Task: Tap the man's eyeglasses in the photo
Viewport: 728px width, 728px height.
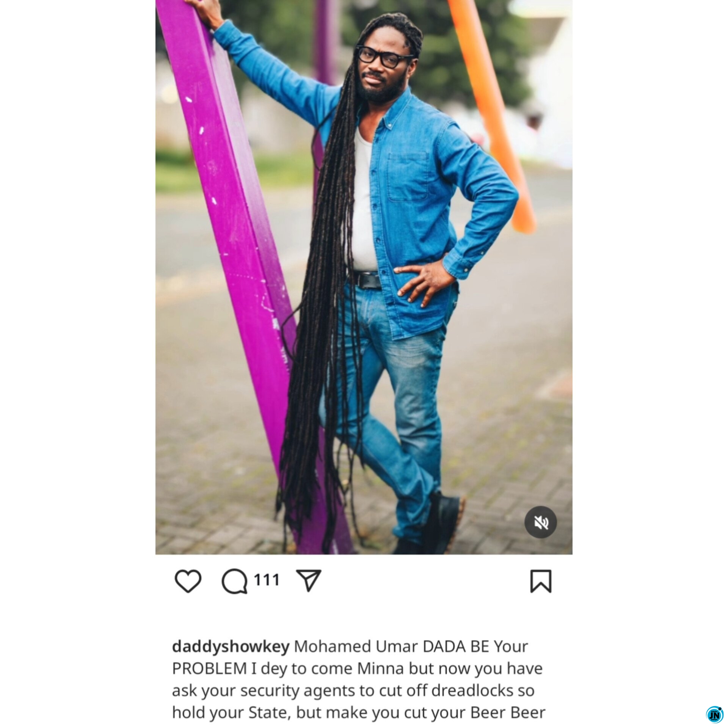Action: tap(384, 58)
